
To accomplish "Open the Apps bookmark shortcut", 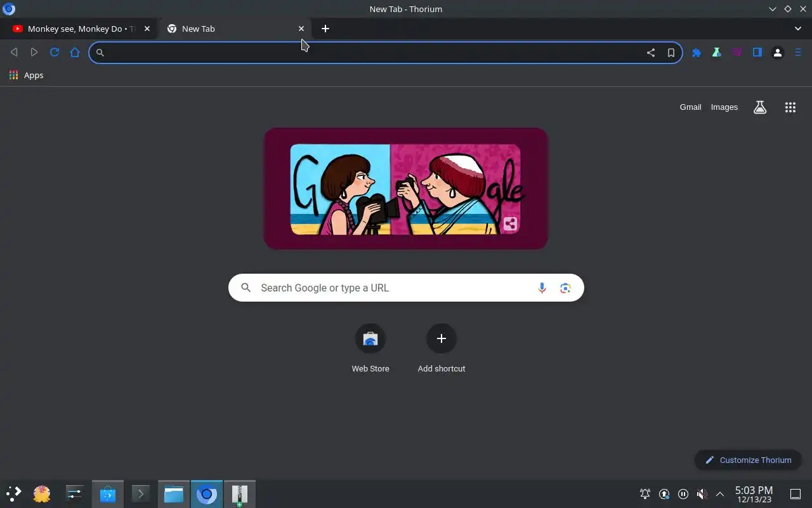I will (x=27, y=75).
